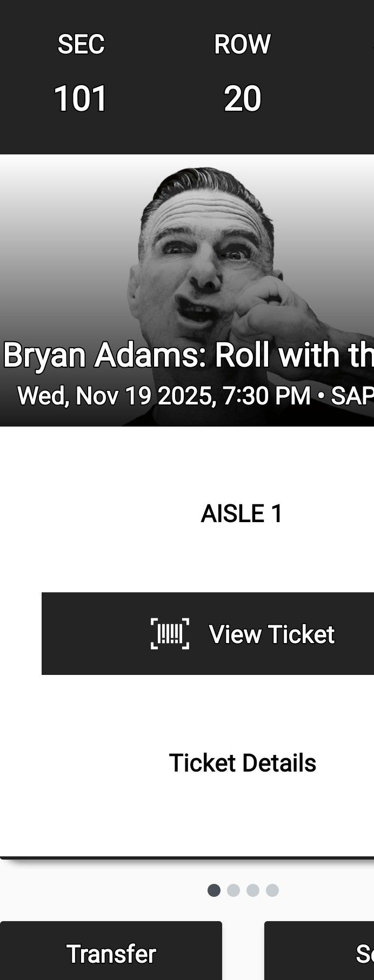Image resolution: width=374 pixels, height=980 pixels.
Task: Tap the ROW 20 label
Action: pos(242,70)
